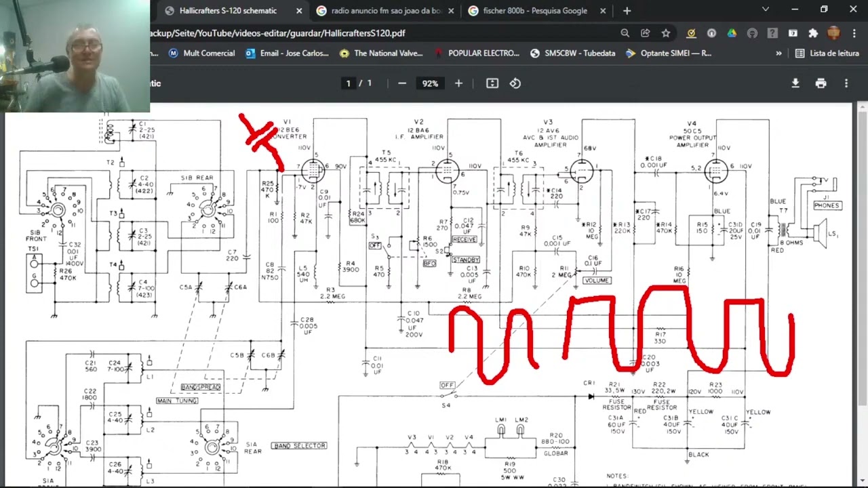This screenshot has height=488, width=868.
Task: Minimize the Chrome window
Action: click(795, 9)
